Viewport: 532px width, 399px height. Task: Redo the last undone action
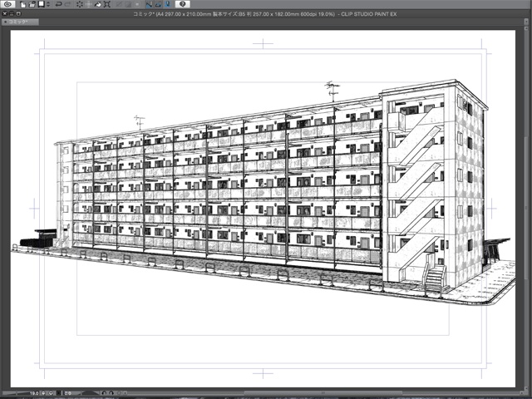pyautogui.click(x=67, y=4)
